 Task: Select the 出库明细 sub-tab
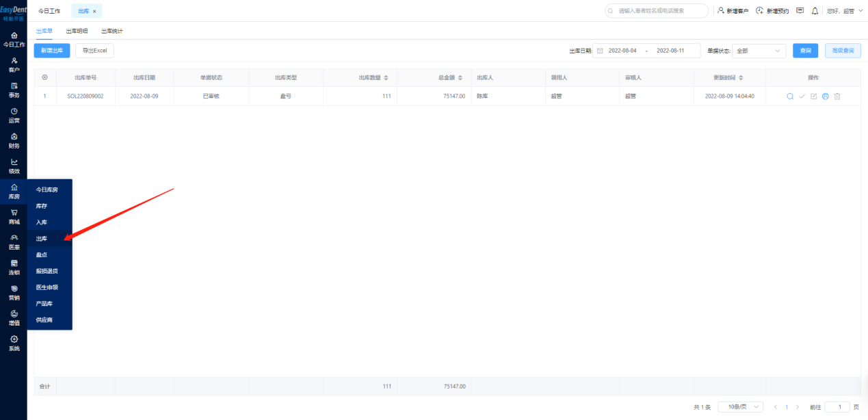tap(77, 31)
